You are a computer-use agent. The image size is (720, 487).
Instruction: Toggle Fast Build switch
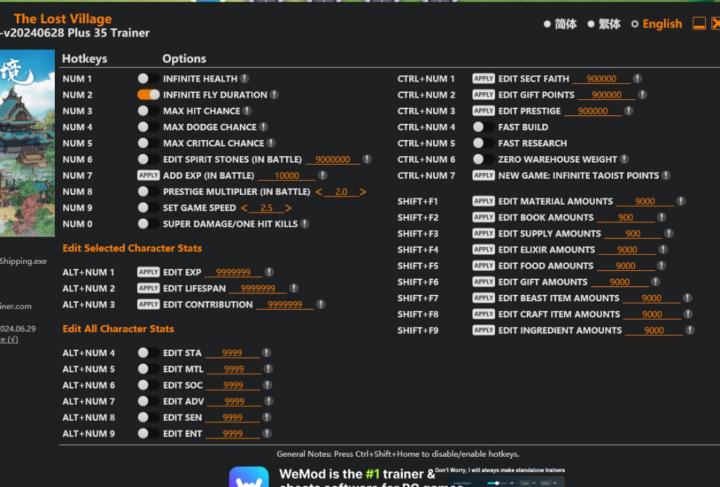point(483,127)
